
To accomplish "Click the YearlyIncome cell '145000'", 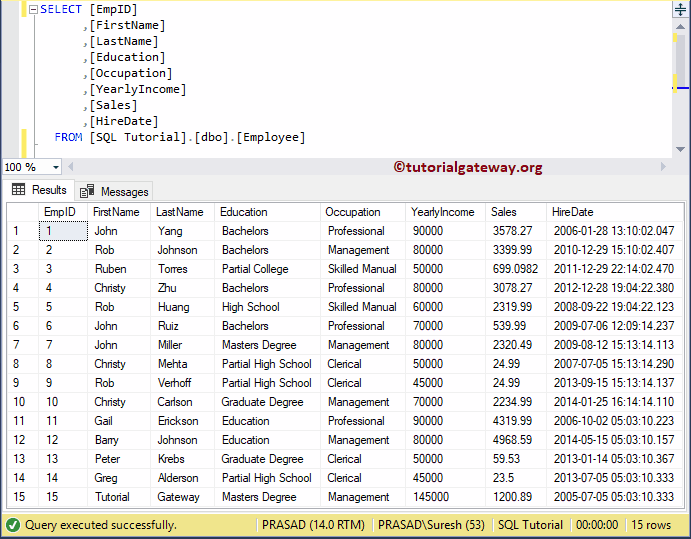I will coord(445,497).
